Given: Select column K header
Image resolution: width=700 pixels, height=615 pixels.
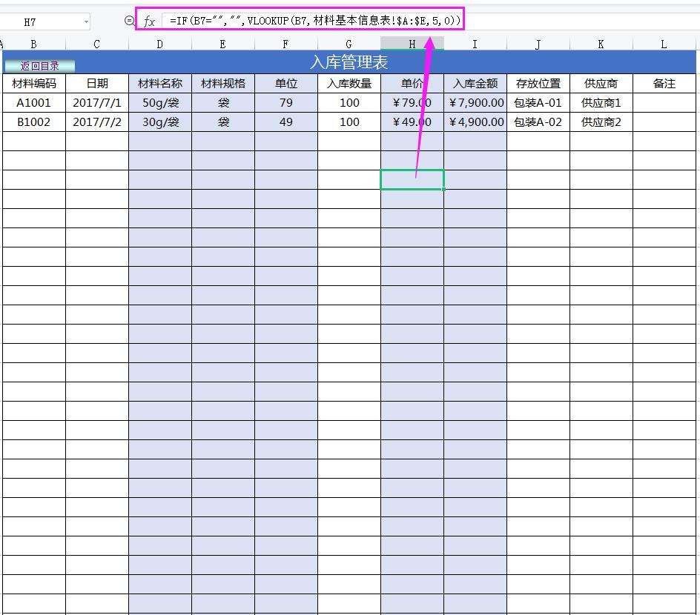Looking at the screenshot, I should [601, 44].
